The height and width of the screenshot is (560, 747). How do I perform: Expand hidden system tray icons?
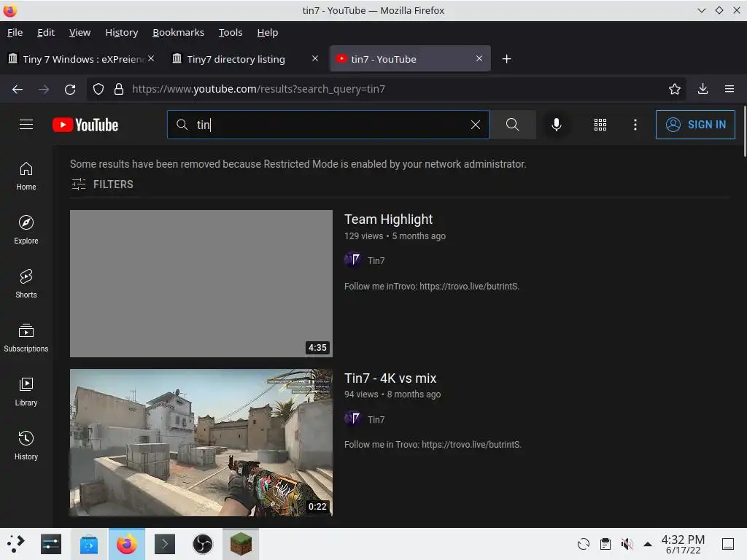click(x=648, y=544)
